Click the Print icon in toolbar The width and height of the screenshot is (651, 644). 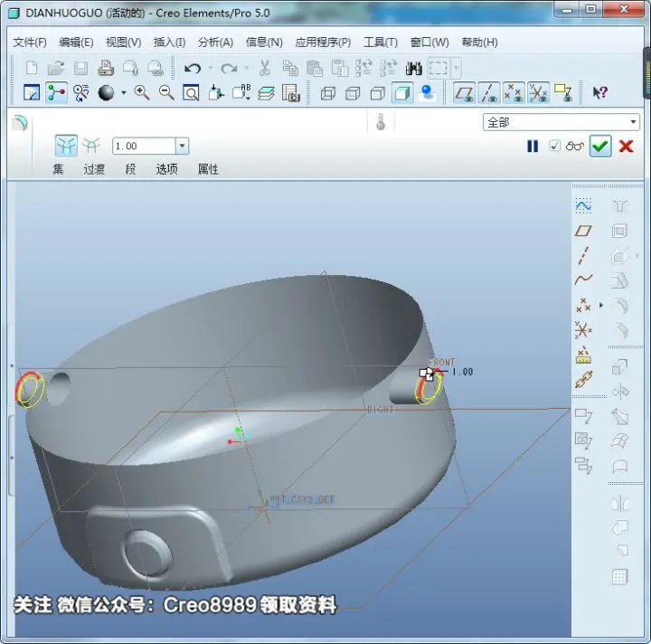(106, 68)
